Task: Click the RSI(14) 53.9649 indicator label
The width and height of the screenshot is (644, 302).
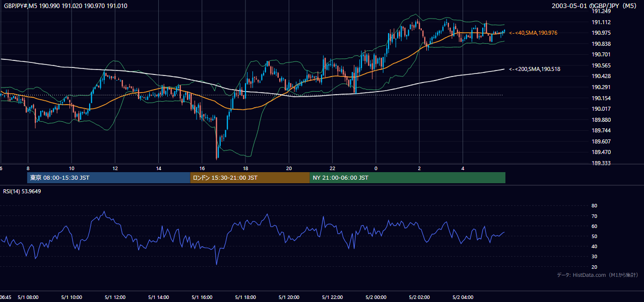Action: 22,191
